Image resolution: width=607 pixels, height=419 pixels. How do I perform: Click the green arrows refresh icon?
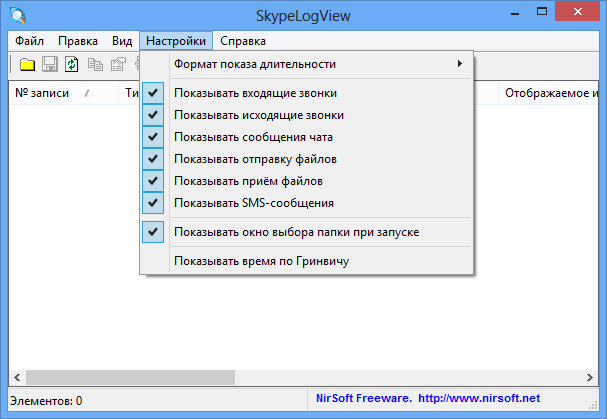(x=72, y=64)
